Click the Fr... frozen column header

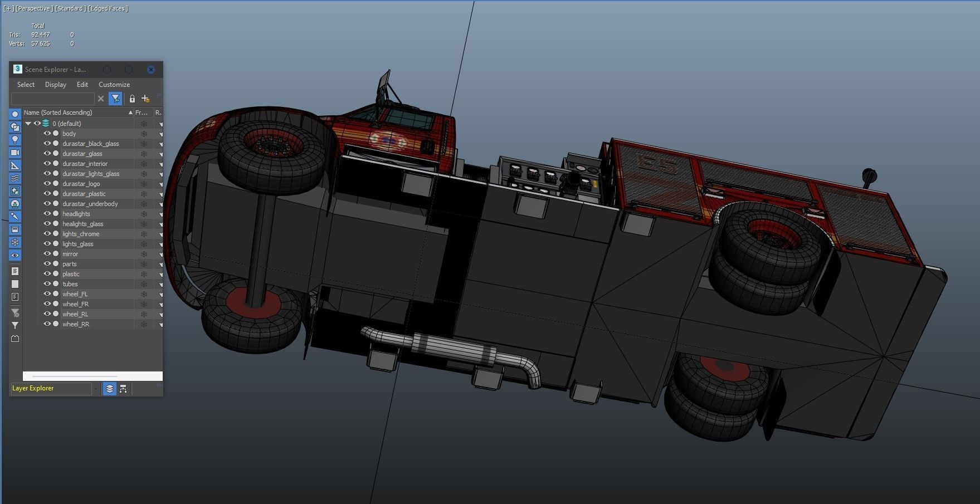click(x=142, y=112)
